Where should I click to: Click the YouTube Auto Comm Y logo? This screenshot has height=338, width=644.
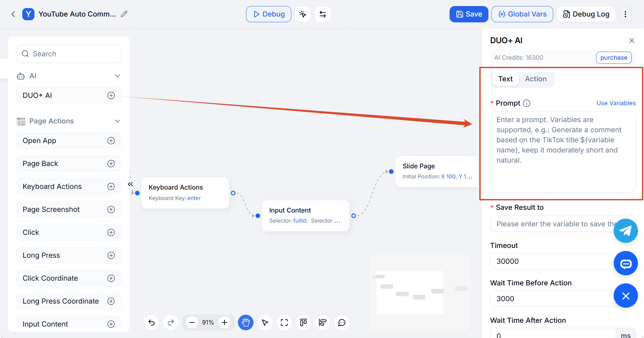pyautogui.click(x=28, y=14)
